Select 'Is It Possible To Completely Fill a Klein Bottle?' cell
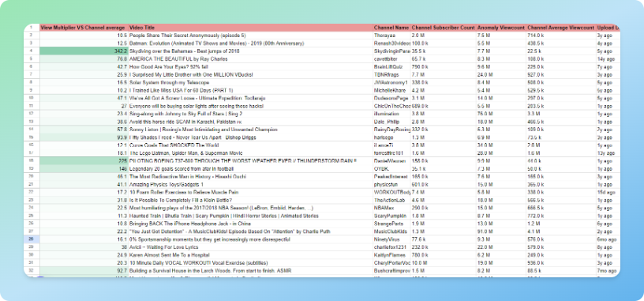Image resolution: width=644 pixels, height=301 pixels. [x=250, y=200]
